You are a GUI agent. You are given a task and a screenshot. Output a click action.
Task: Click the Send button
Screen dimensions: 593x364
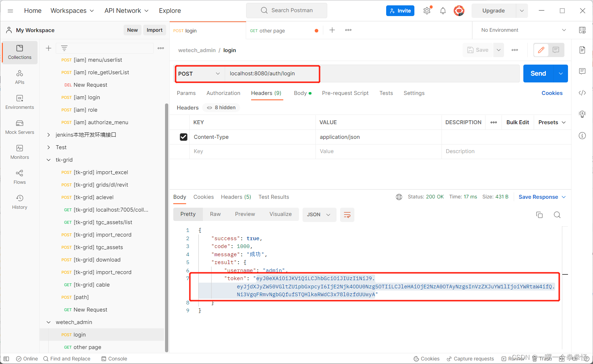coord(538,74)
